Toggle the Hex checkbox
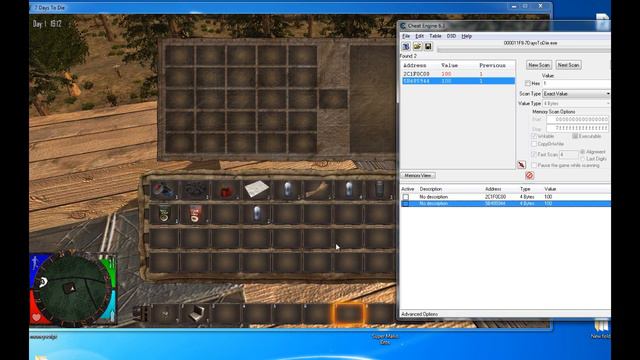The height and width of the screenshot is (360, 640). tap(527, 83)
